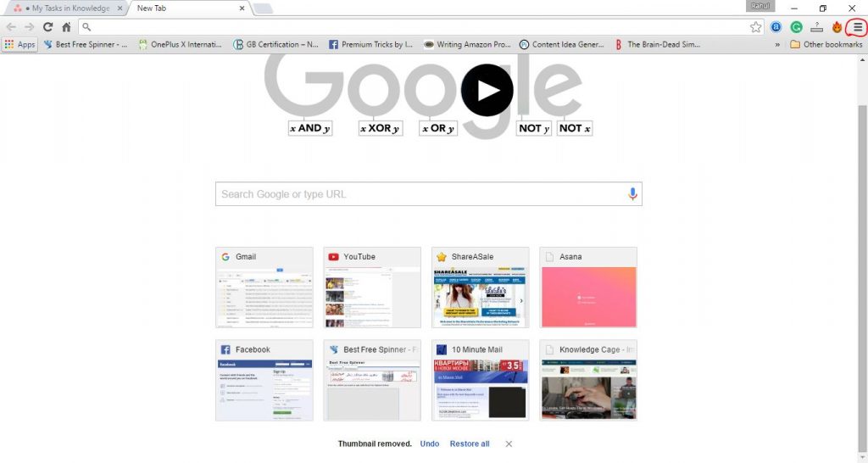868x463 pixels.
Task: Open GB Certification bookmark
Action: click(276, 44)
